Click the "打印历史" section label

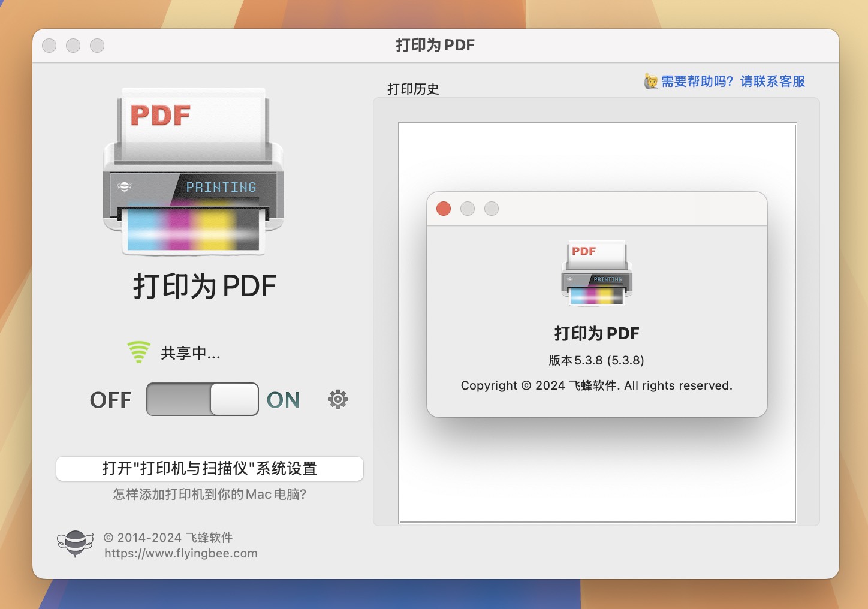tap(413, 89)
